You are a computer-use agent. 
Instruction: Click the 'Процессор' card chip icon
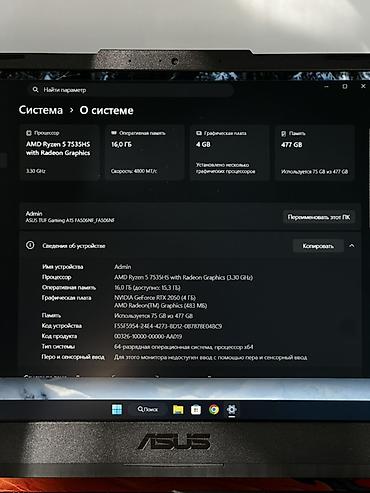pyautogui.click(x=29, y=133)
